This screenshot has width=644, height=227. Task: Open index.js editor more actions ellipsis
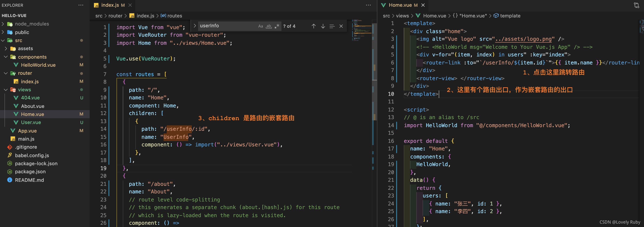coord(368,5)
